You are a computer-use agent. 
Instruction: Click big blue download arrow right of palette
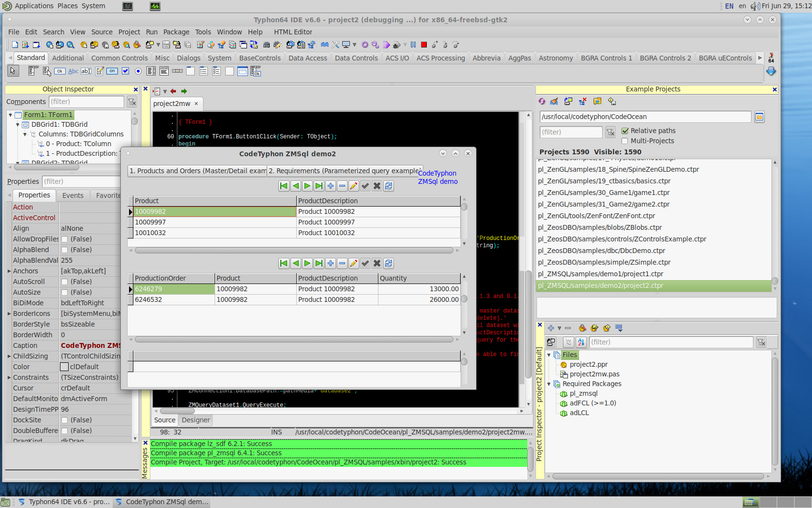(771, 71)
